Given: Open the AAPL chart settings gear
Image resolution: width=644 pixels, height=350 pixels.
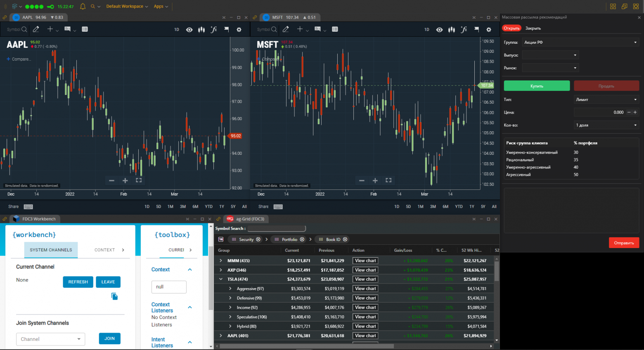Looking at the screenshot, I should [x=239, y=30].
